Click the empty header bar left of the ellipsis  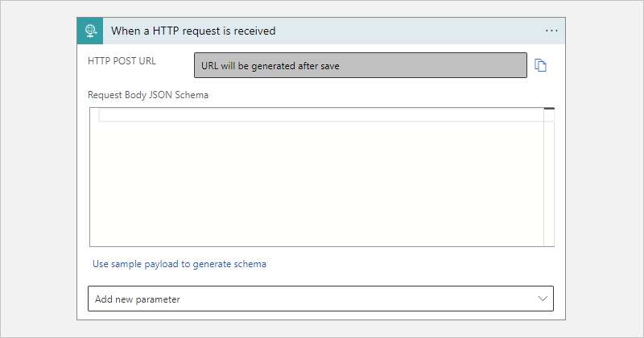click(x=402, y=31)
